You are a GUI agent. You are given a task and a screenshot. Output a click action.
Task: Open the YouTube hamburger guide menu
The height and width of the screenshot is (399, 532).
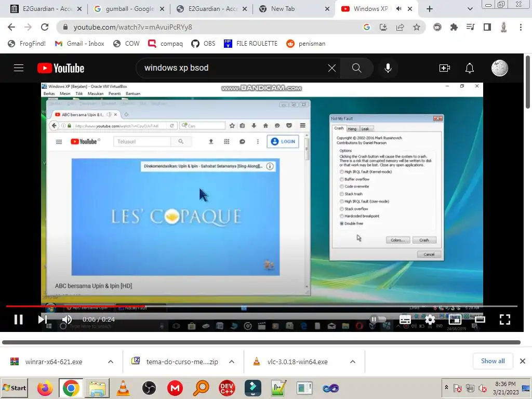pos(19,68)
